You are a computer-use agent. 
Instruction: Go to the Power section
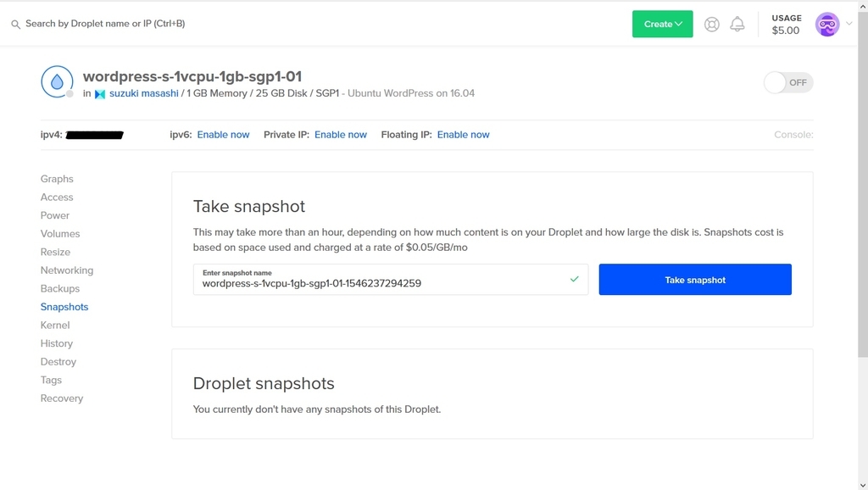(55, 215)
